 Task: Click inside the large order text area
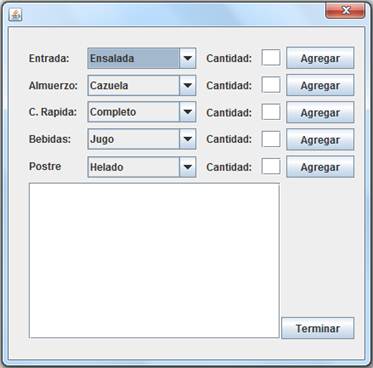[x=154, y=260]
